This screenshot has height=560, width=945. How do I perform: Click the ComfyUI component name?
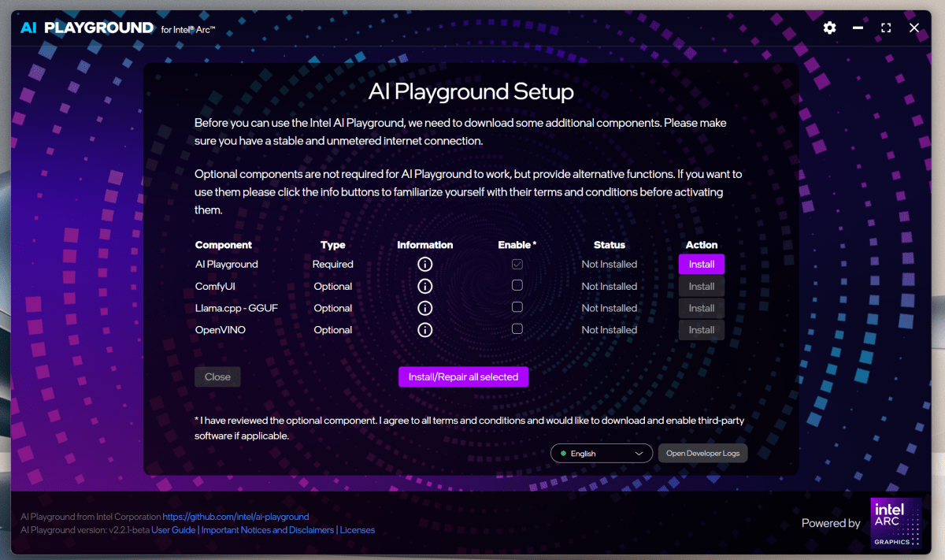click(216, 286)
